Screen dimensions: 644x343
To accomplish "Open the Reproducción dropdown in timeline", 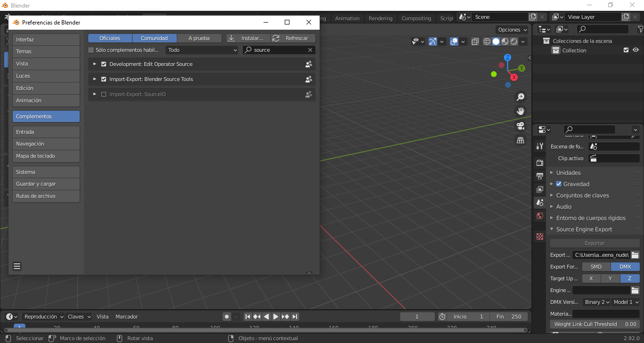I will click(x=44, y=317).
